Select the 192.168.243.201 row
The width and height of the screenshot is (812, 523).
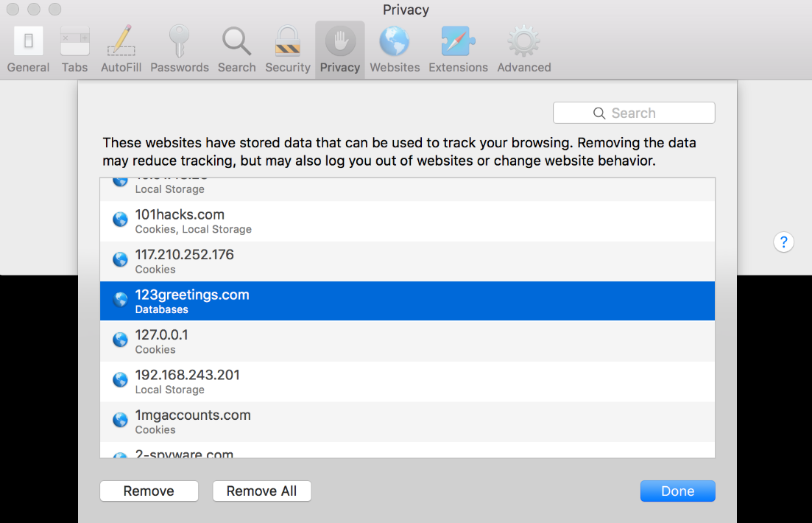click(408, 382)
